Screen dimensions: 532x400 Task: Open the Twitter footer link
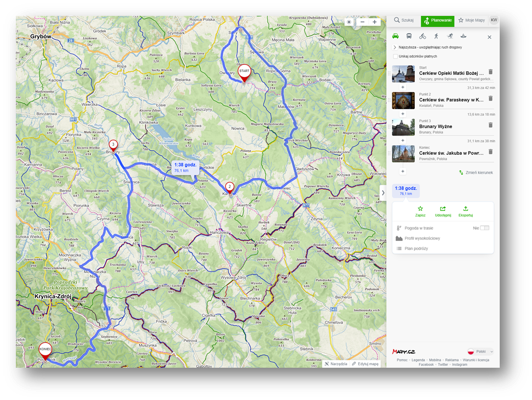point(443,365)
